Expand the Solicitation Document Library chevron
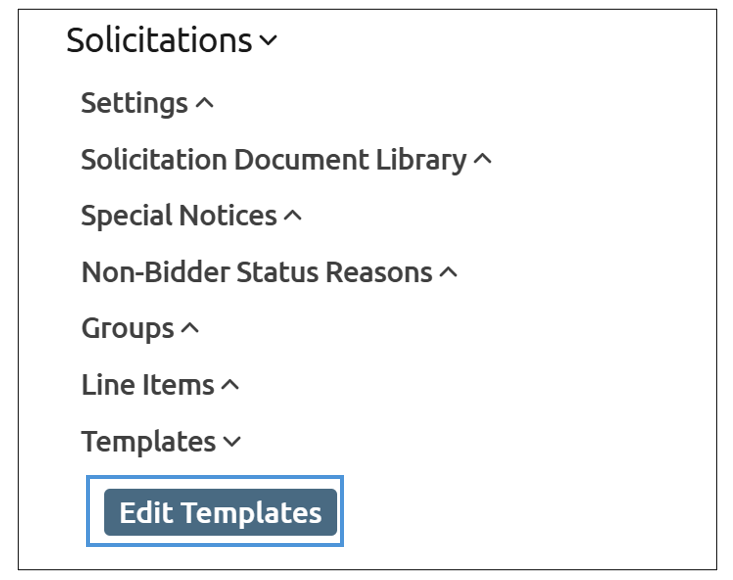733x580 pixels. coord(483,160)
